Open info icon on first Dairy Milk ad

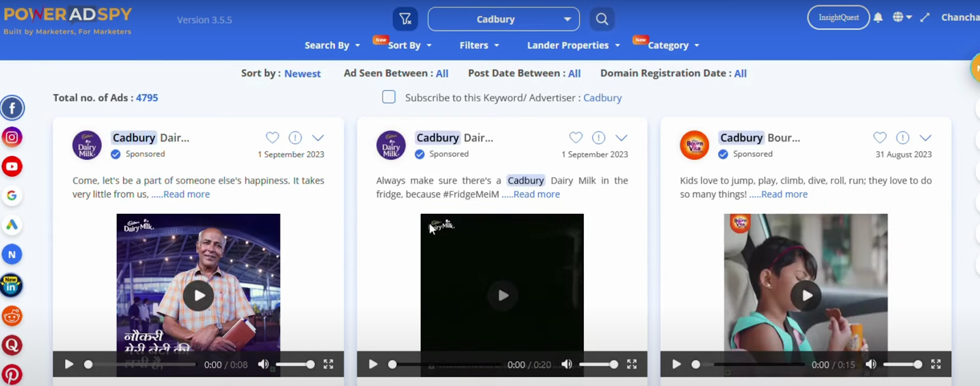pyautogui.click(x=295, y=137)
